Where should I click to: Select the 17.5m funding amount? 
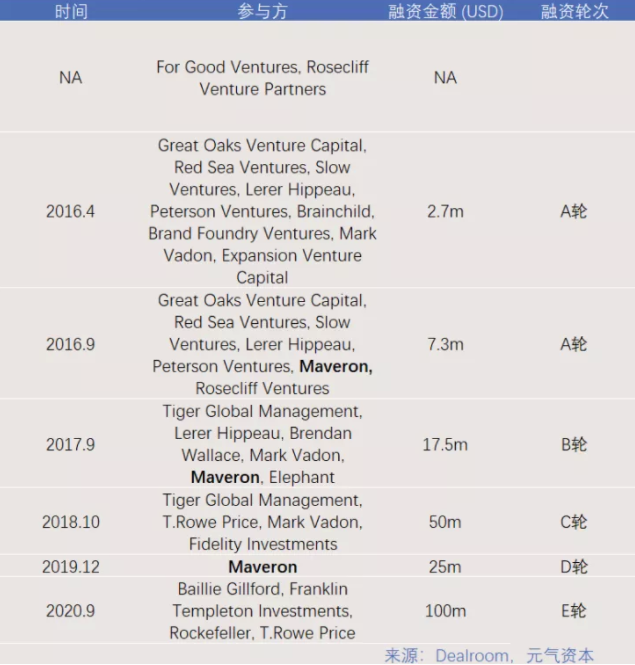[445, 444]
